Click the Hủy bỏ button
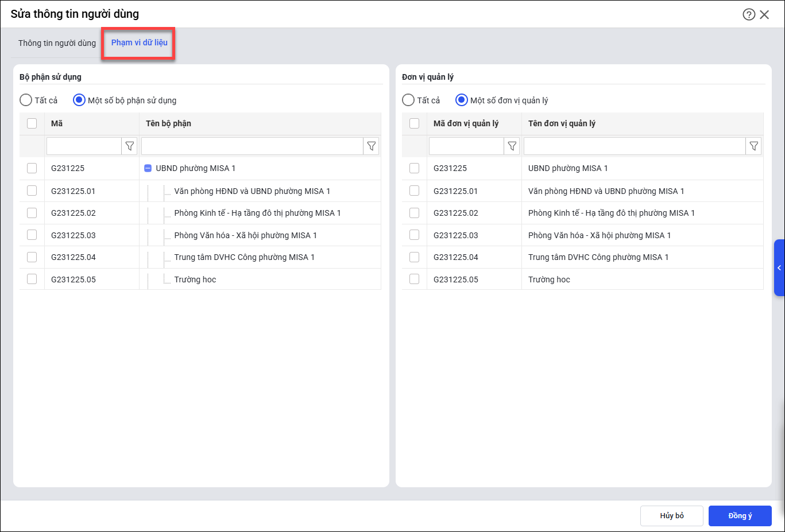Screen dimensions: 785x532 click(671, 516)
